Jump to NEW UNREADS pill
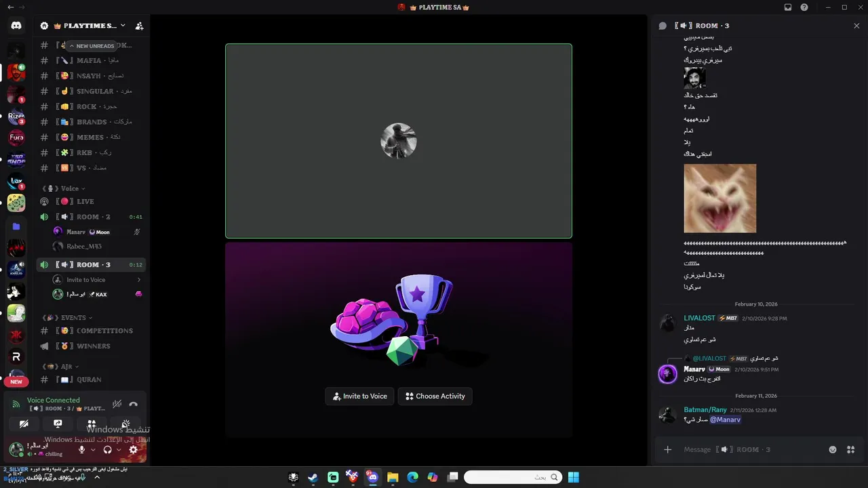 [x=92, y=46]
